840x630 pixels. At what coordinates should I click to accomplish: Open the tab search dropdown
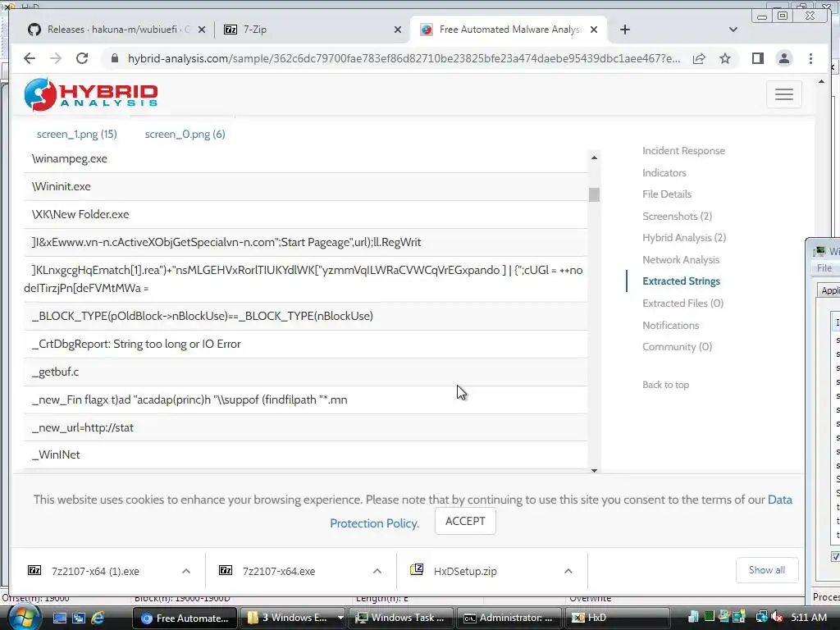[733, 30]
